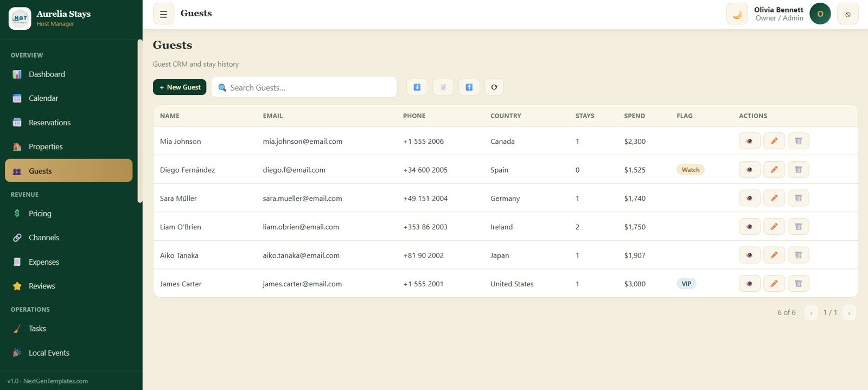The width and height of the screenshot is (868, 390).
Task: Navigate to Properties
Action: (68, 146)
